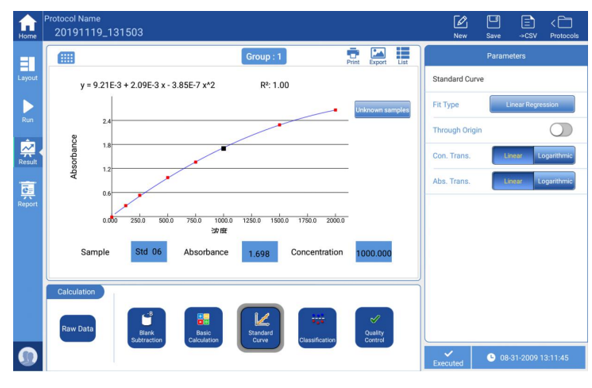Viewport: 592px width, 388px height.
Task: Click the curve equation text
Action: (148, 85)
